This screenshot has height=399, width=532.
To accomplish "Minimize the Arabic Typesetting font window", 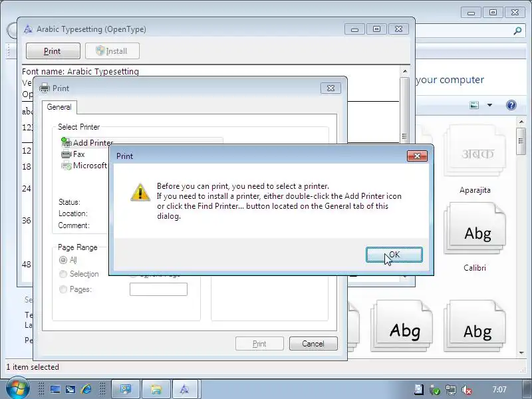I will pos(354,29).
